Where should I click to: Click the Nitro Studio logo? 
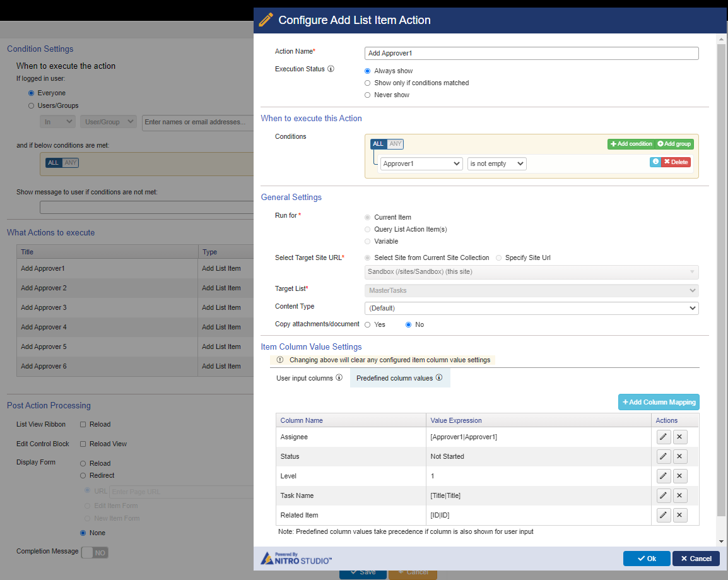coord(296,558)
